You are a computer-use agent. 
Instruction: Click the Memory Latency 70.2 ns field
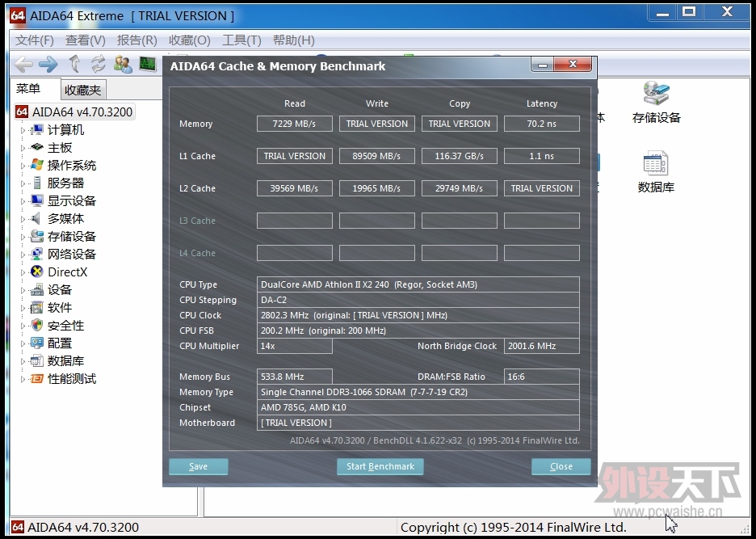[x=541, y=124]
